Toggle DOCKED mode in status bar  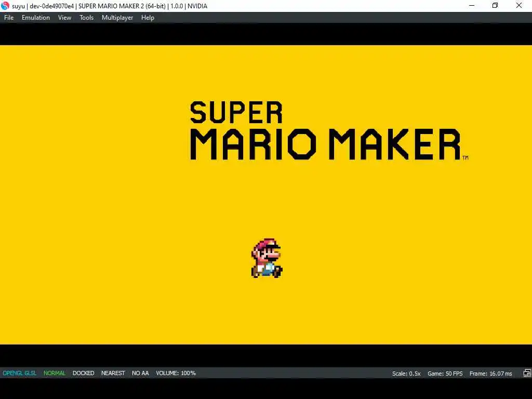pyautogui.click(x=84, y=373)
